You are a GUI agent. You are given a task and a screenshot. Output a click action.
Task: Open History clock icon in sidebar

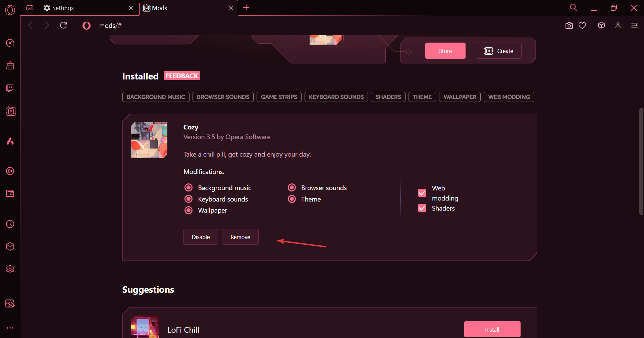click(x=10, y=224)
